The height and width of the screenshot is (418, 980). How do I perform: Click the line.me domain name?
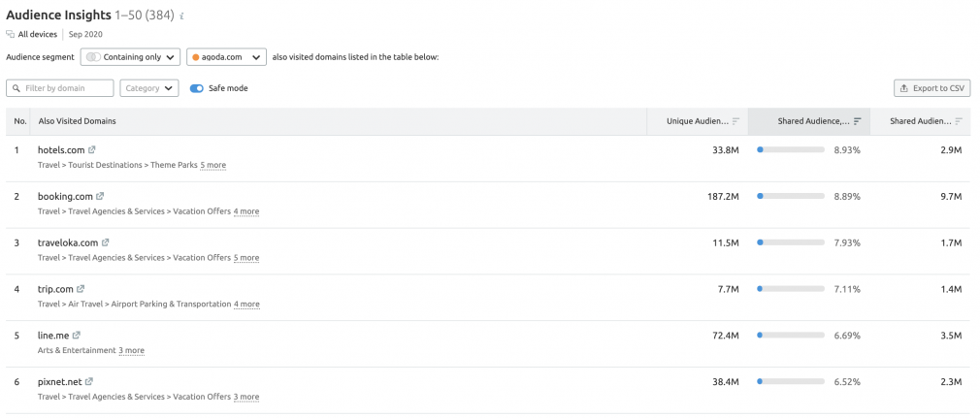pyautogui.click(x=53, y=336)
